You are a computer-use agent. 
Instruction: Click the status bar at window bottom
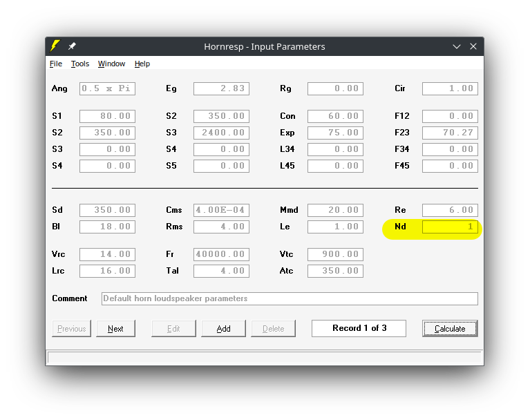265,358
